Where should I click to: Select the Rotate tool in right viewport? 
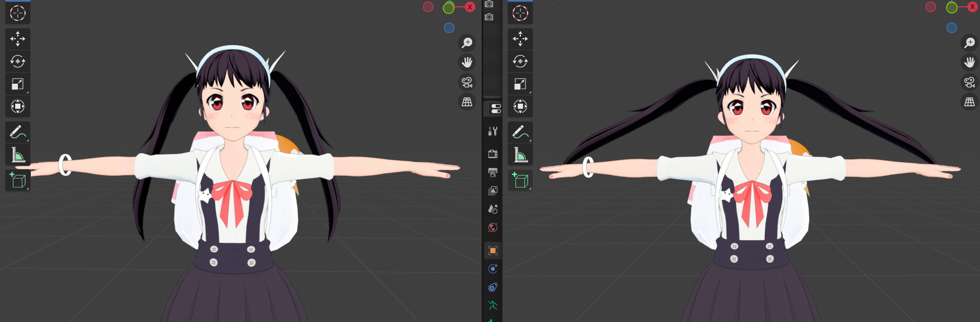coord(520,61)
